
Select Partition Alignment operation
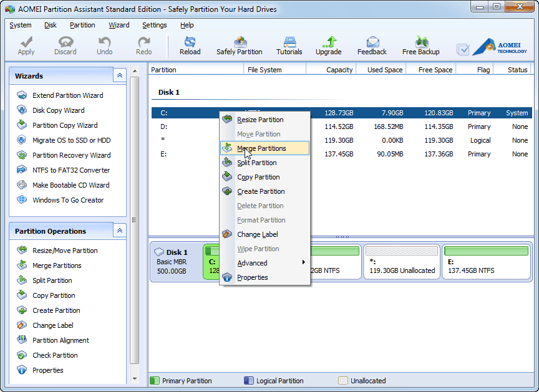[x=53, y=340]
